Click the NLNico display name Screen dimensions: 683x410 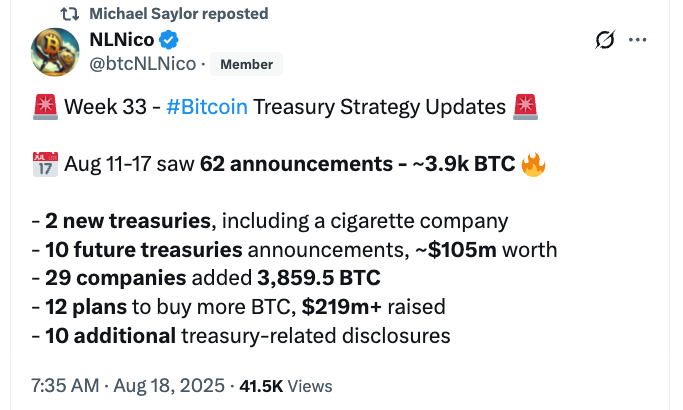[x=120, y=40]
